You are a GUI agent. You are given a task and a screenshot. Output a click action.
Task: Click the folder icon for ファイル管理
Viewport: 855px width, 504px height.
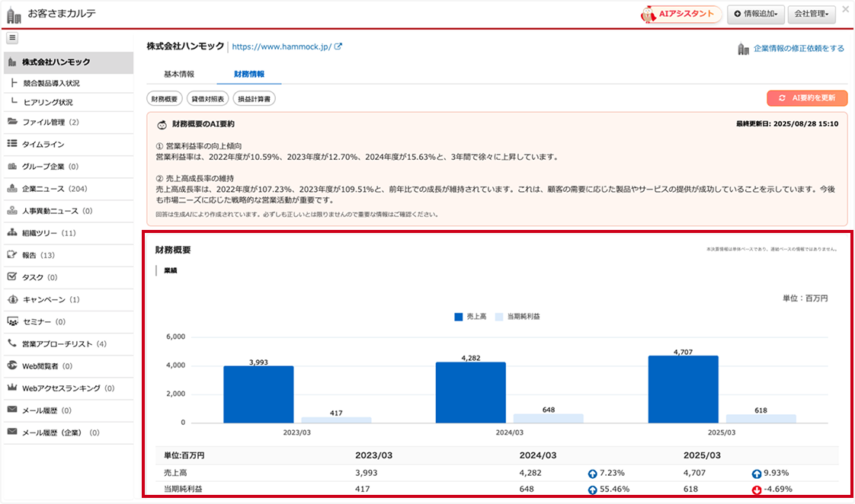[x=12, y=122]
